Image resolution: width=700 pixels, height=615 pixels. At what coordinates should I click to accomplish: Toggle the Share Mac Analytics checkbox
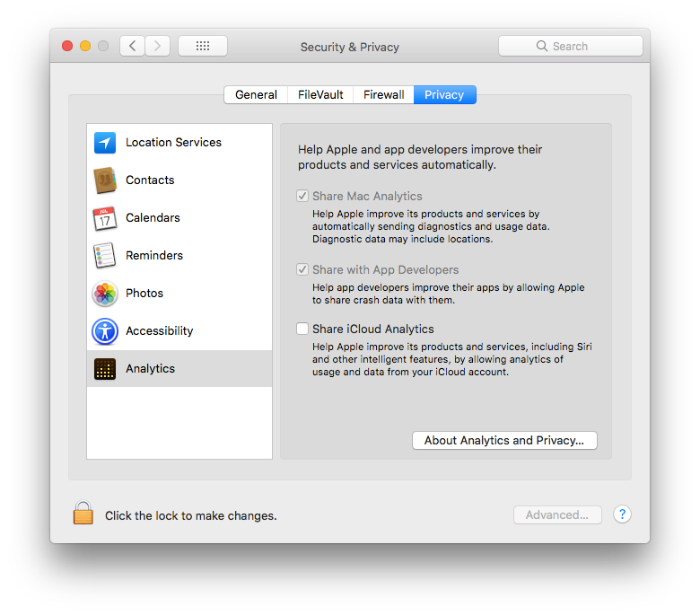[x=302, y=196]
